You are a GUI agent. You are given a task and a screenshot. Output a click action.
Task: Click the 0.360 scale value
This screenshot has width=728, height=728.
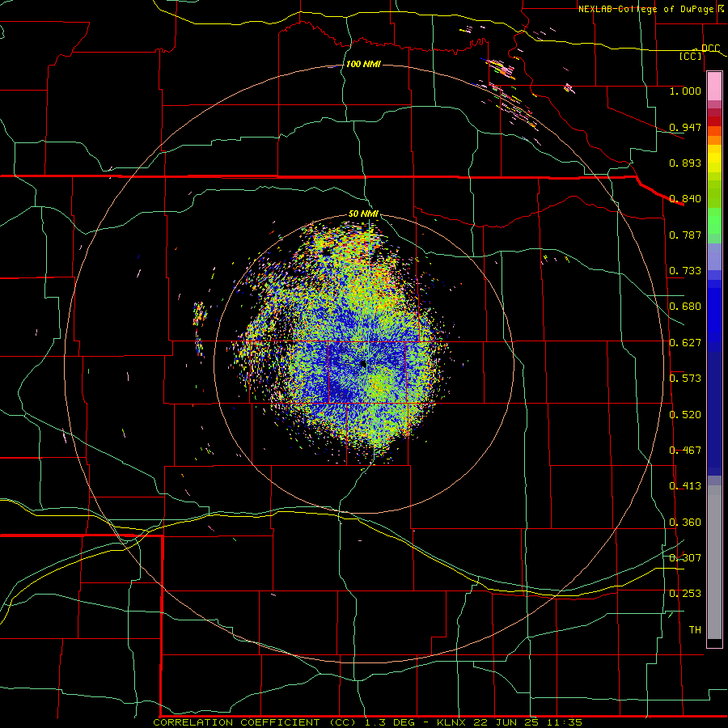[x=685, y=523]
